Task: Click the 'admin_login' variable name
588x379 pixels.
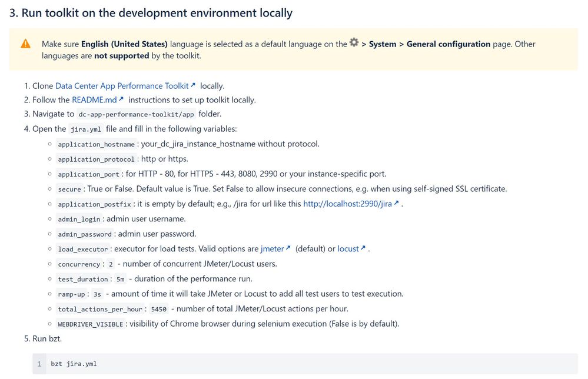Action: [x=79, y=220]
